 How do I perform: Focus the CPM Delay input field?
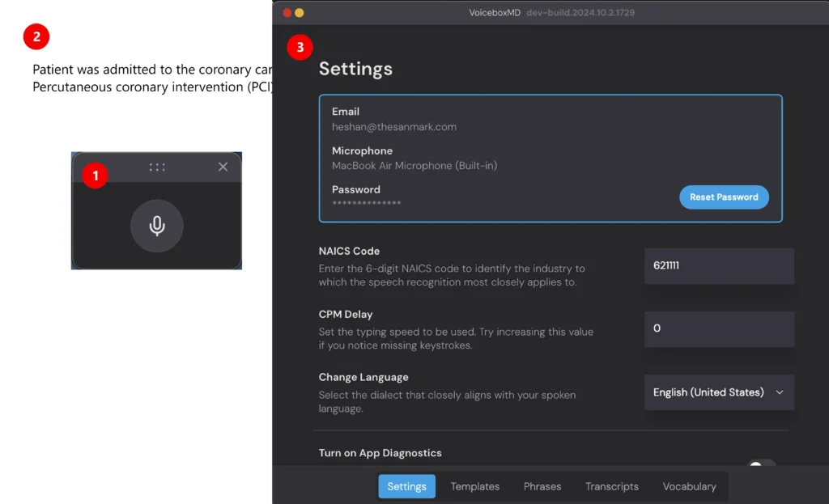[x=719, y=328]
